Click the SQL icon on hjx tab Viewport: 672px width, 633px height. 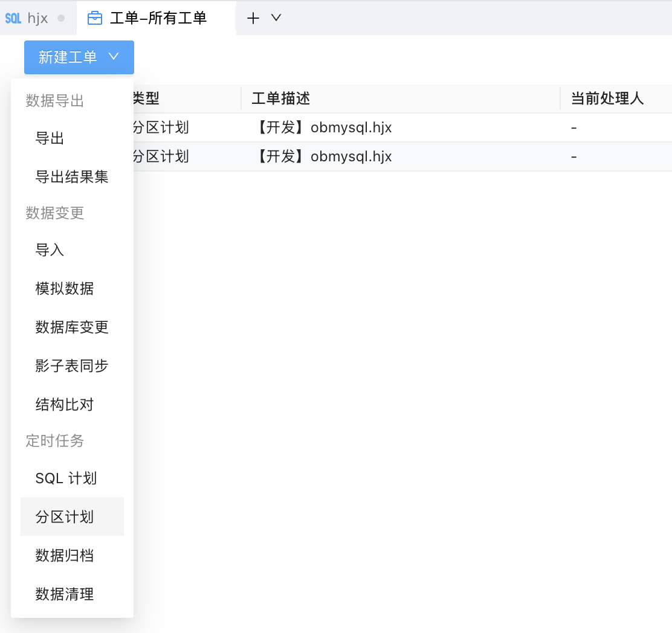coord(13,18)
